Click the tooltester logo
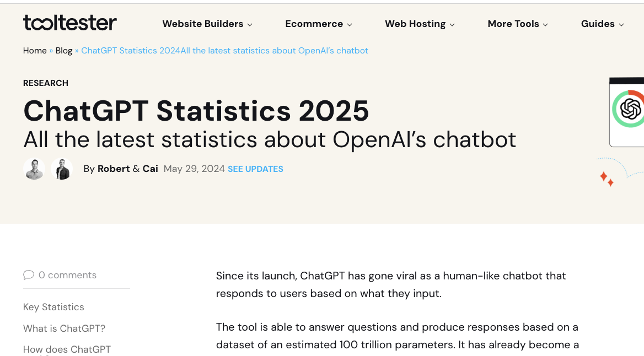 [x=69, y=23]
